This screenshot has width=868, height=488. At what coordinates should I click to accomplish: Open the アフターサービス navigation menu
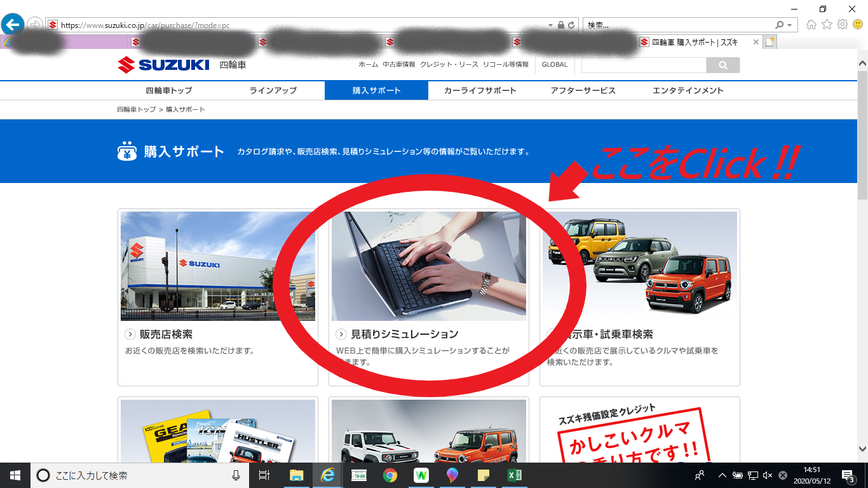(583, 90)
